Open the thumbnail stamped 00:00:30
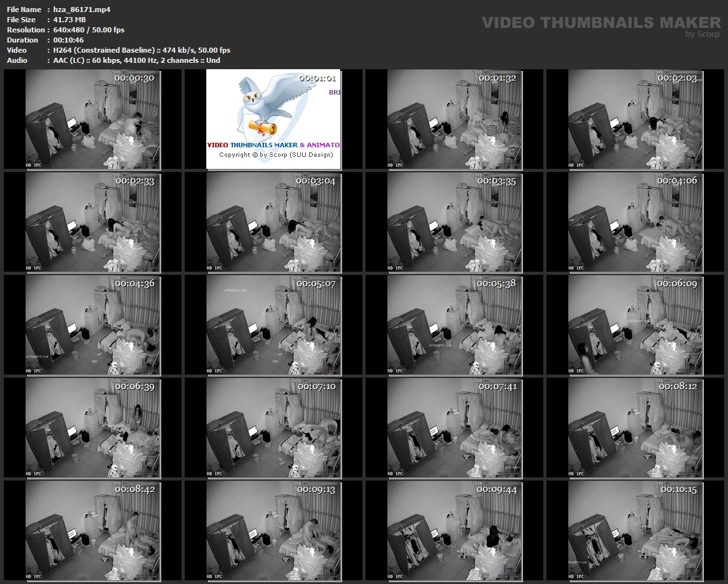The width and height of the screenshot is (728, 584). (x=93, y=119)
